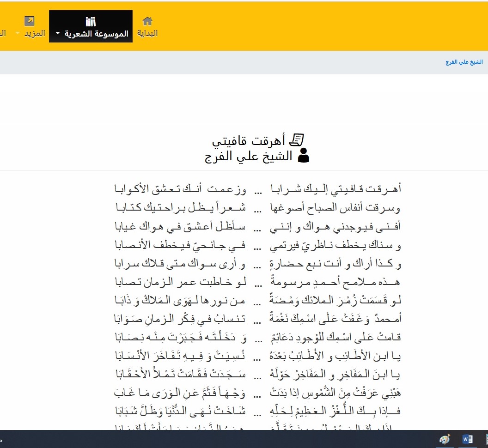Click the half-line فإذا بك اللغز العظيم لحله
Viewport: 488px width, 448px height.
click(x=335, y=411)
